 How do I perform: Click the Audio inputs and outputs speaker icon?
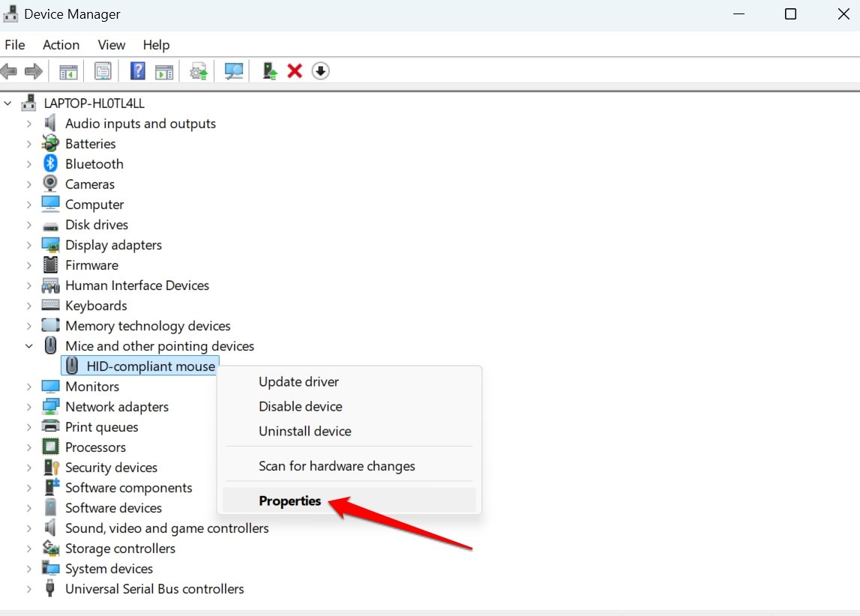coord(50,123)
